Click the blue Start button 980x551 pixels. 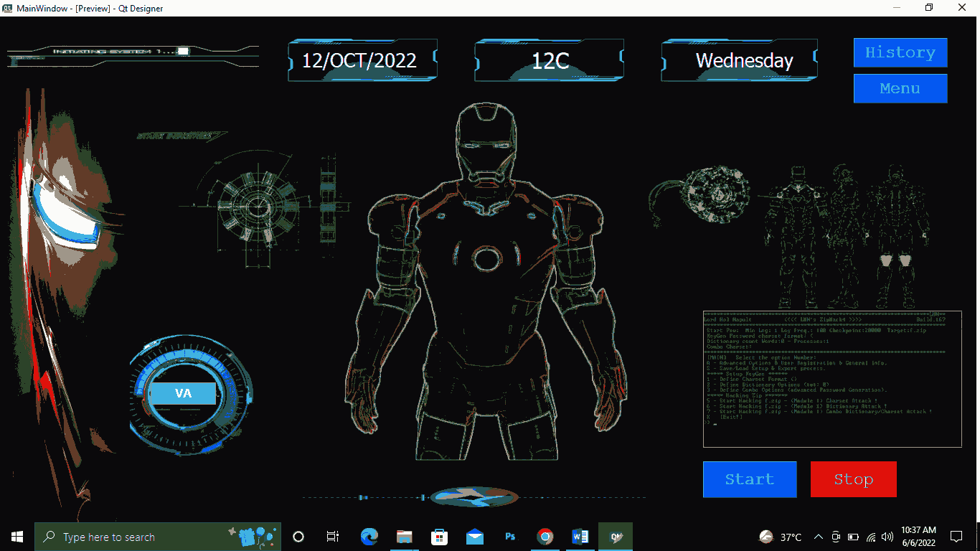tap(750, 479)
